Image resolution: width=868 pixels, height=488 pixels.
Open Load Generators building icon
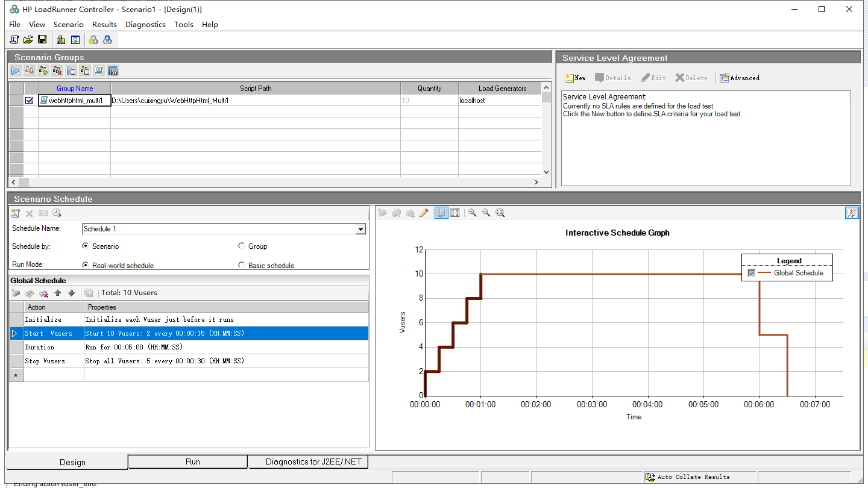[61, 40]
